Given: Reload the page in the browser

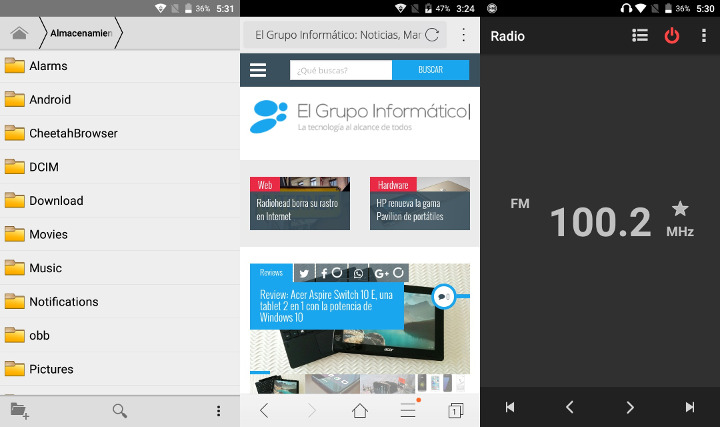Looking at the screenshot, I should [x=432, y=35].
